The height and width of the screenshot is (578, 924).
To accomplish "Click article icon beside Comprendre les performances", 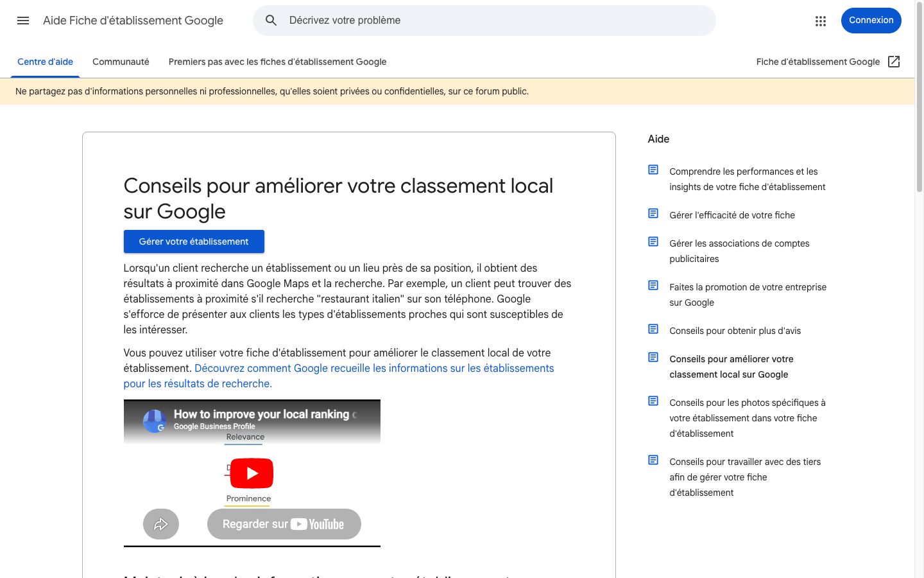I will point(653,170).
